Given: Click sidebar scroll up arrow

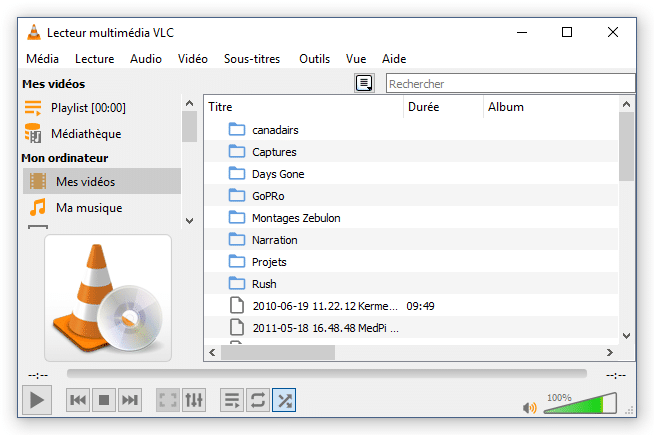Looking at the screenshot, I should click(x=189, y=103).
